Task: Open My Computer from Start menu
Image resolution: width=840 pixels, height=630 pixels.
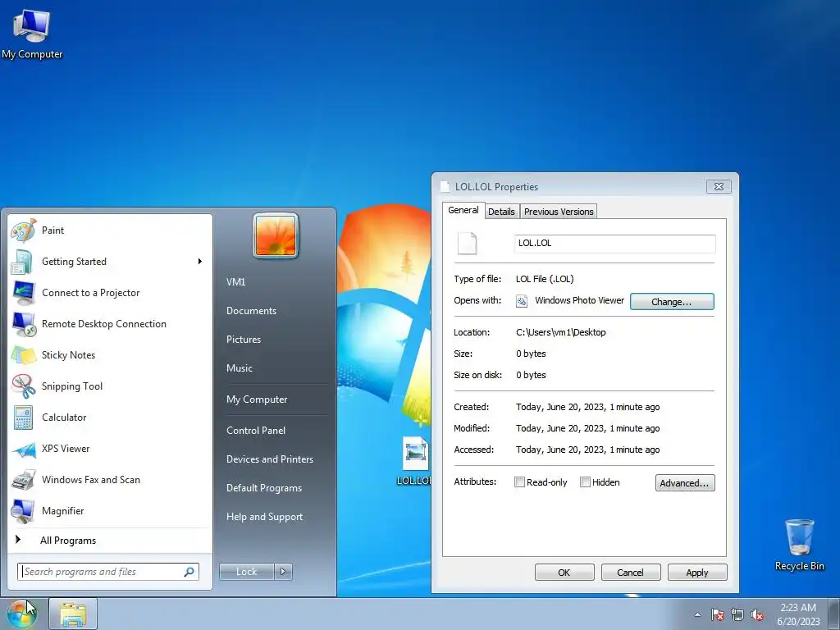Action: tap(257, 399)
